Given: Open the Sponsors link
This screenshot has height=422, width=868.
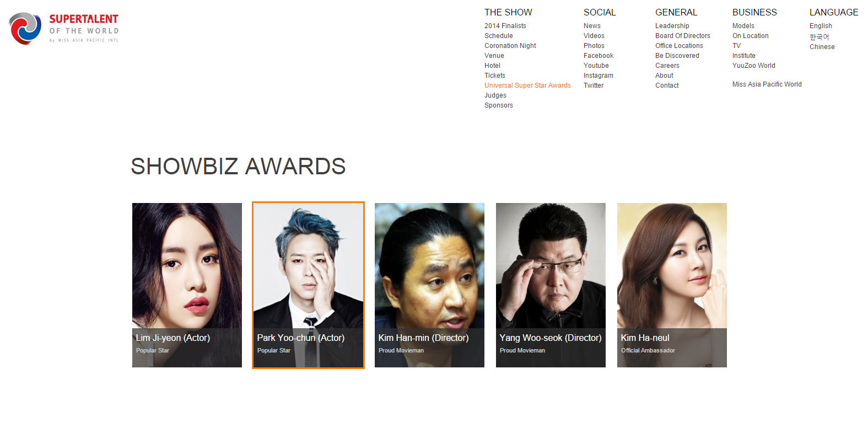Looking at the screenshot, I should (499, 105).
